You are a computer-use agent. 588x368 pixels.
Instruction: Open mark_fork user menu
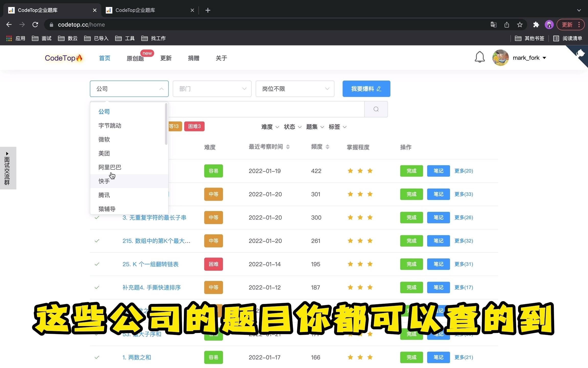529,58
